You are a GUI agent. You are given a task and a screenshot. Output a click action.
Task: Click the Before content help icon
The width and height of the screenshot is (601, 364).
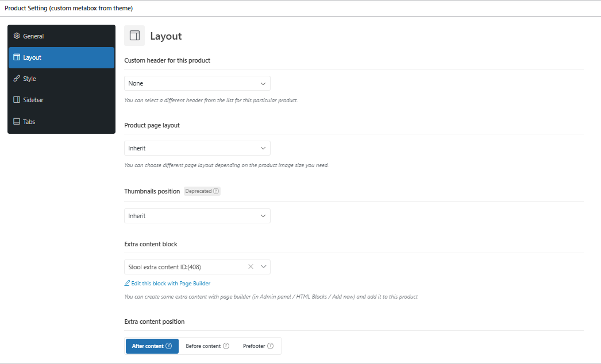226,346
